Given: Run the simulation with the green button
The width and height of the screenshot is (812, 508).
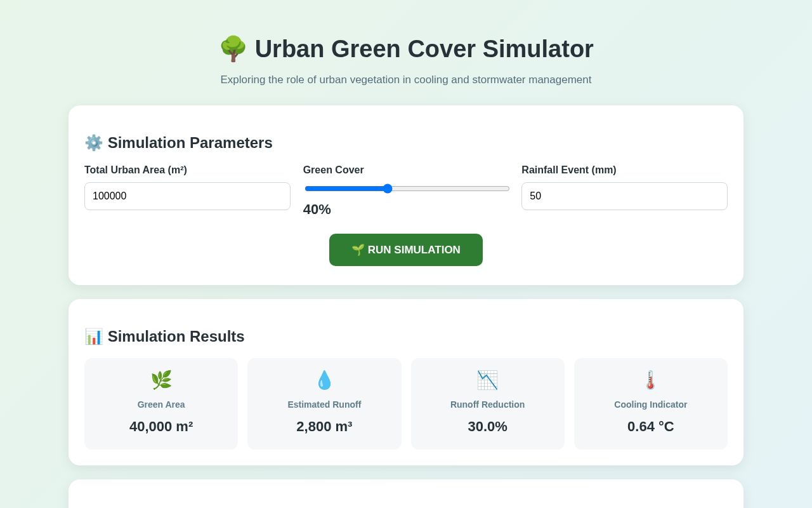Looking at the screenshot, I should coord(406,250).
